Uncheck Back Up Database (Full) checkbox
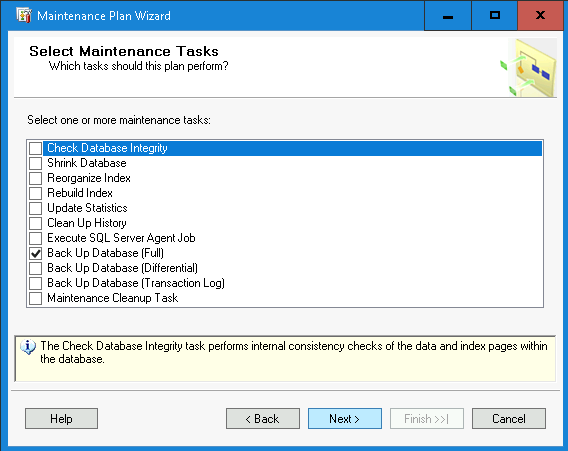This screenshot has width=568, height=451. point(36,253)
